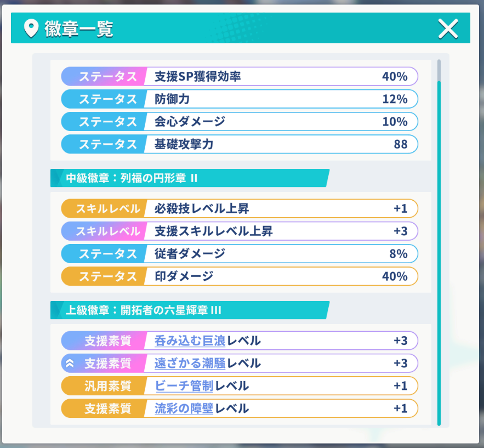Select the 基礎攻撃力 88 row

click(240, 144)
